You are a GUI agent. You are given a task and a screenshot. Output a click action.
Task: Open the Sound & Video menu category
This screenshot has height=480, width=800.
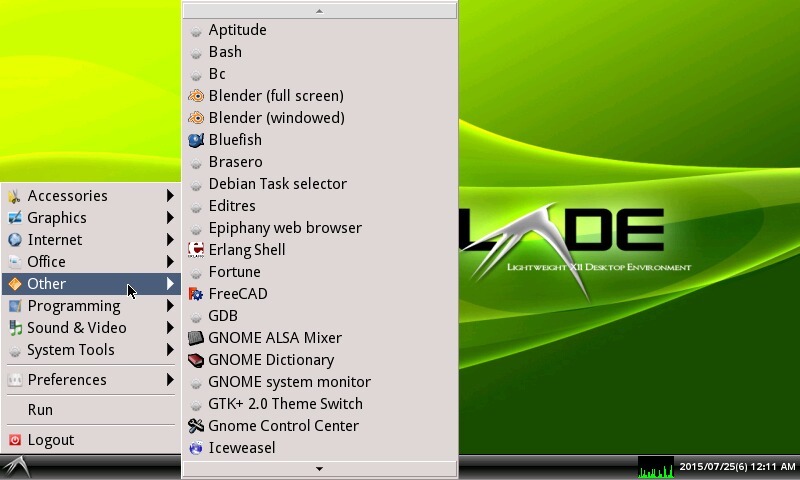coord(91,328)
